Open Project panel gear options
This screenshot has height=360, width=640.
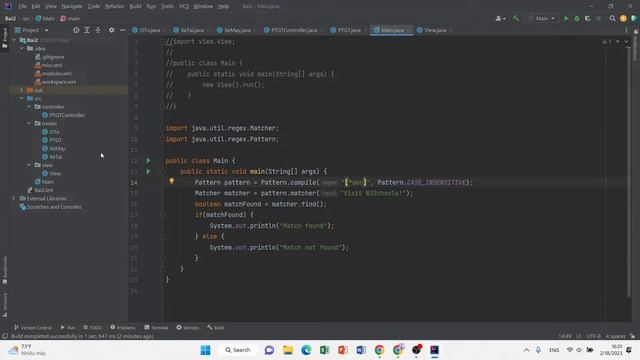(x=111, y=30)
